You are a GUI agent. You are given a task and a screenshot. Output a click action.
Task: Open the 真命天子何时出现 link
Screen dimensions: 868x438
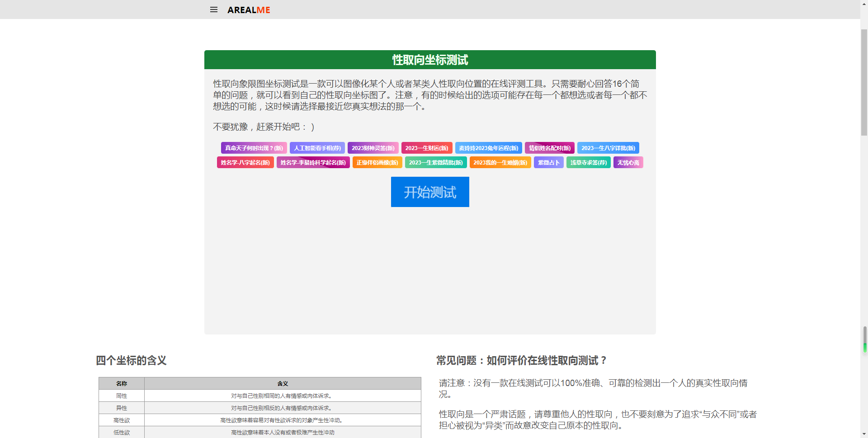(254, 148)
